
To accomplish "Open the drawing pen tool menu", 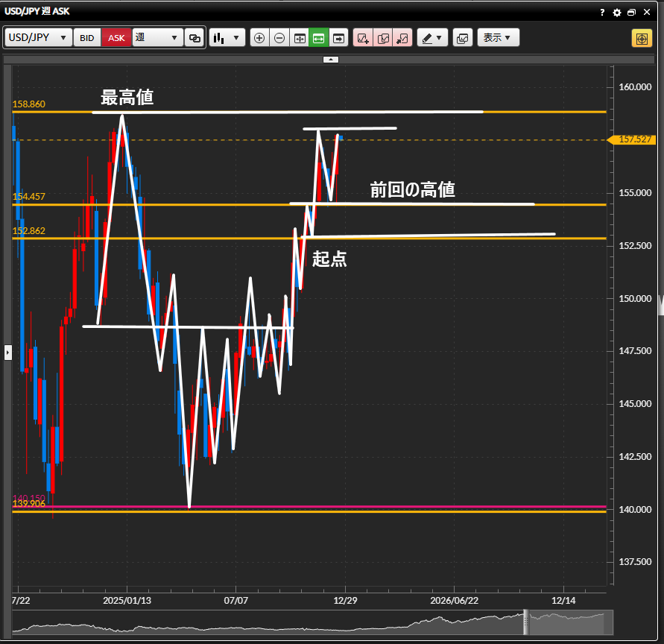I will click(431, 38).
